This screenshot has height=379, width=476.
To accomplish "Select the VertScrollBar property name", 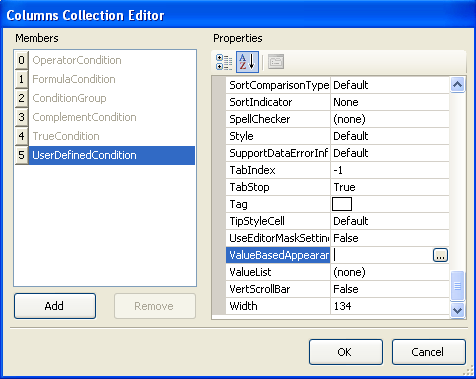I will coord(278,289).
